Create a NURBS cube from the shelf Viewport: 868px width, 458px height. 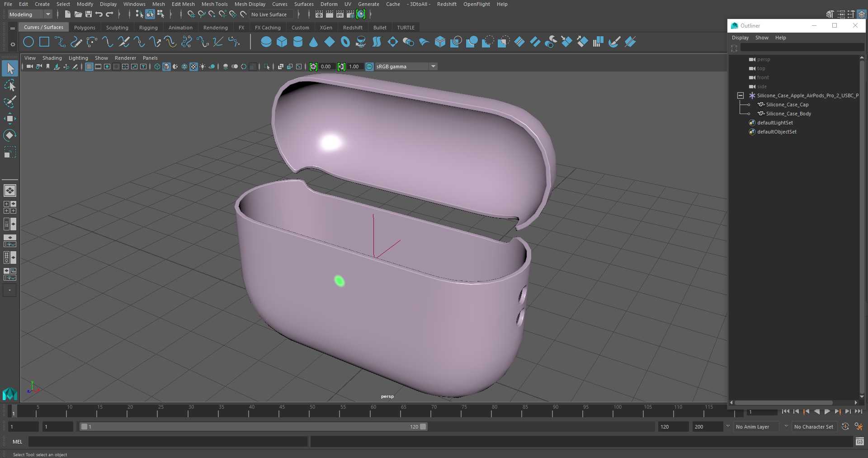point(282,42)
